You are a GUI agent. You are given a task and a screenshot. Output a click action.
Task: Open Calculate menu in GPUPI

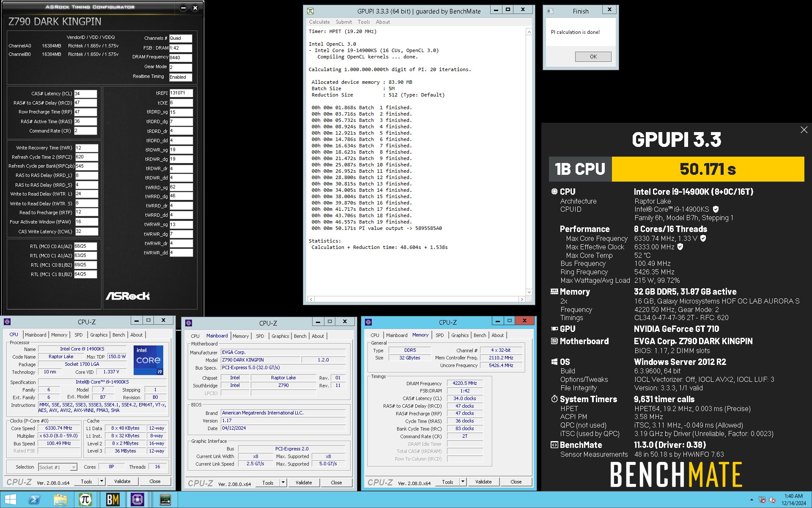319,22
